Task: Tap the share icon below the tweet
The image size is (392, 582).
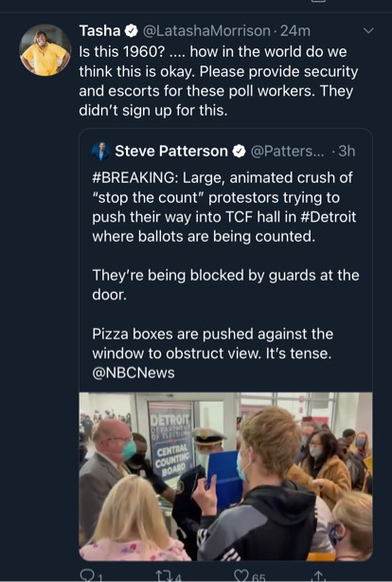Action: tap(319, 576)
